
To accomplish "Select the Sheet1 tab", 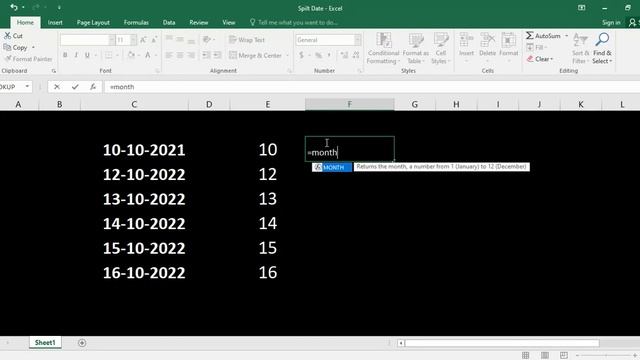I will tap(45, 342).
